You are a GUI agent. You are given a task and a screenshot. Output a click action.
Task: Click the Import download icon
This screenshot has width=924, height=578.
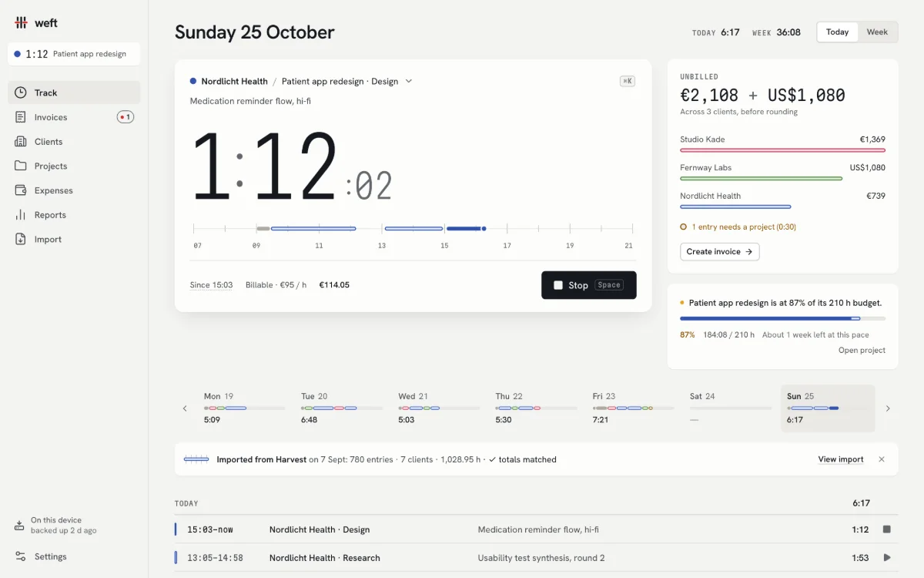(21, 239)
